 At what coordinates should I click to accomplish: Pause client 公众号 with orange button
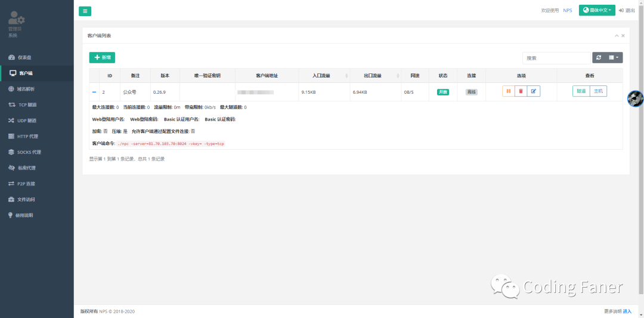[x=509, y=91]
